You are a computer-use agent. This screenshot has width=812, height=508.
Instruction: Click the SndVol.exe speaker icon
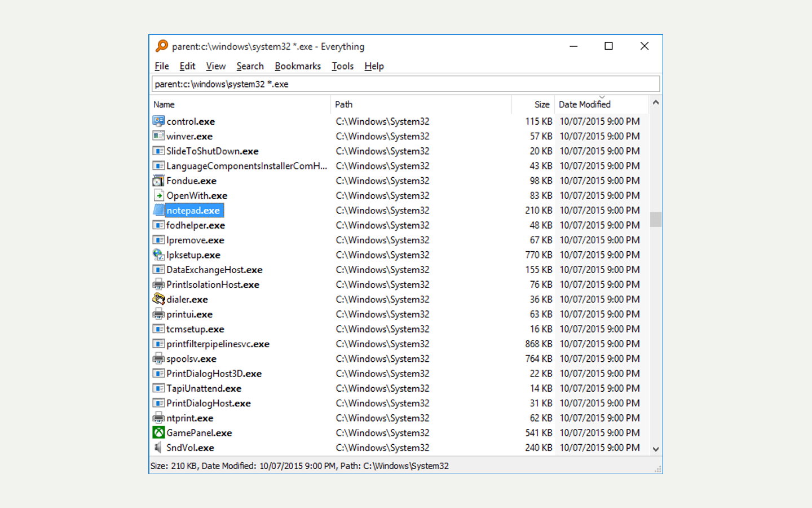tap(158, 448)
